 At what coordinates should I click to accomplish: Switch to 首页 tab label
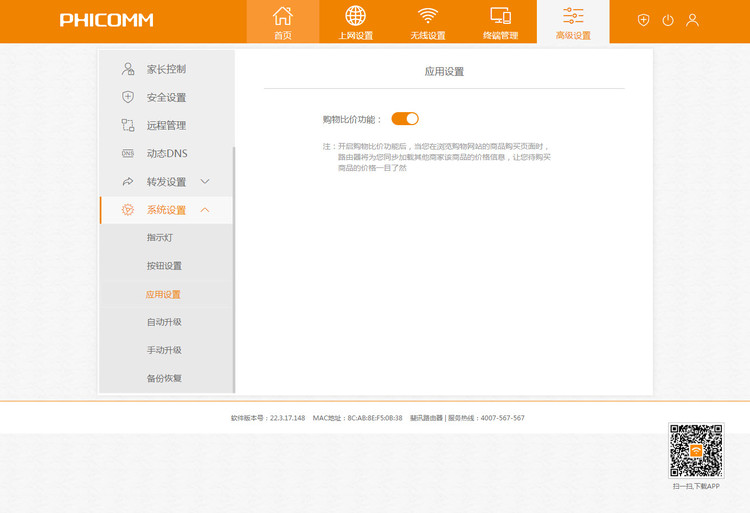pyautogui.click(x=283, y=35)
